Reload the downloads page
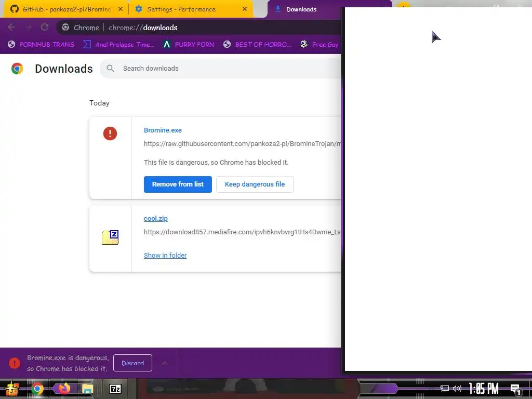The height and width of the screenshot is (399, 532). [x=45, y=28]
